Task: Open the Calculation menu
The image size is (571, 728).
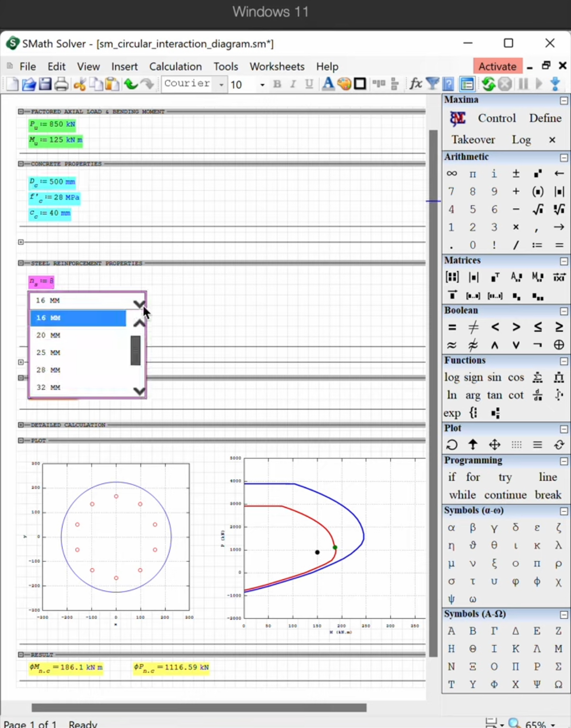Action: pyautogui.click(x=175, y=66)
